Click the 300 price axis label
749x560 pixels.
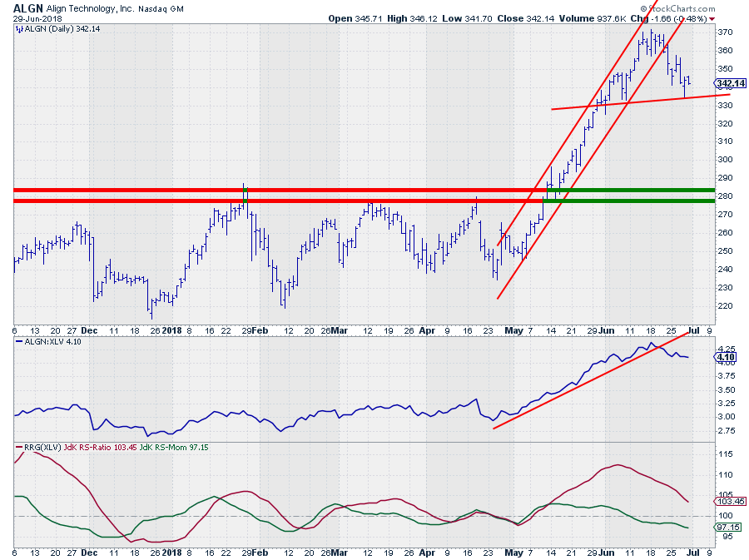click(x=725, y=160)
